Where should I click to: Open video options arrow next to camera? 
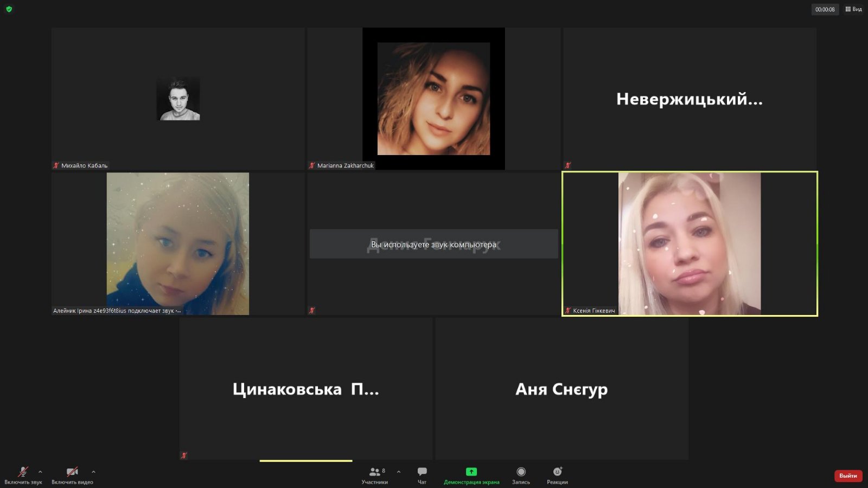tap(93, 472)
